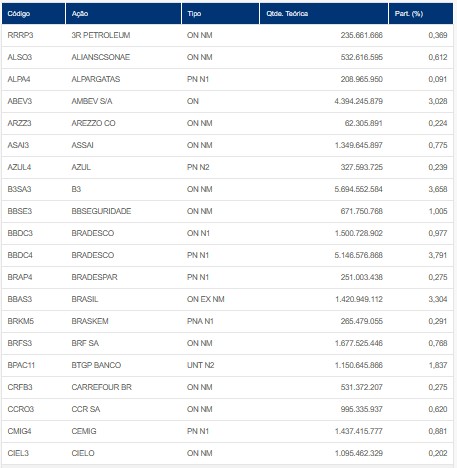Screen dimensions: 457x468
Task: Select the ALPA4 code cell
Action: pyautogui.click(x=19, y=79)
